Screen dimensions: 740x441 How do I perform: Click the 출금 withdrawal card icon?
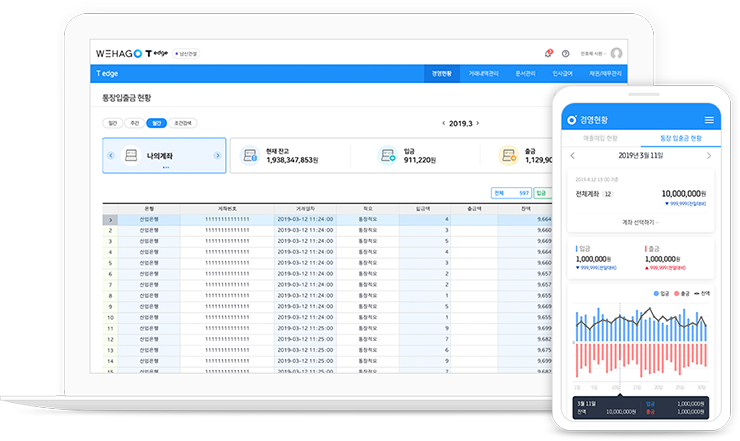(x=509, y=156)
